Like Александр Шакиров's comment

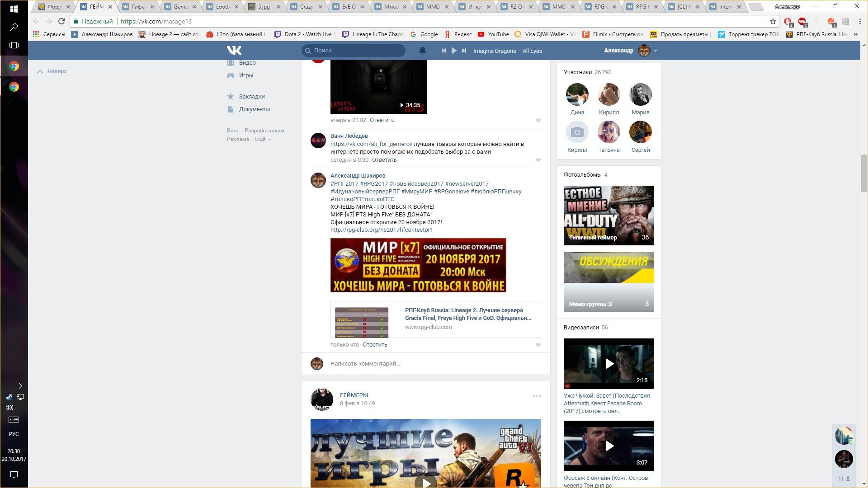tap(538, 345)
